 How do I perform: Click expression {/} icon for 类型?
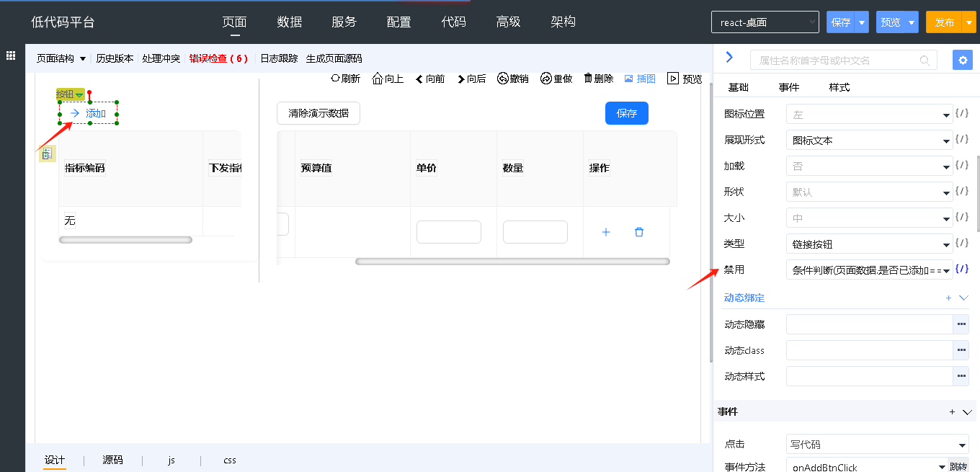[x=961, y=243]
